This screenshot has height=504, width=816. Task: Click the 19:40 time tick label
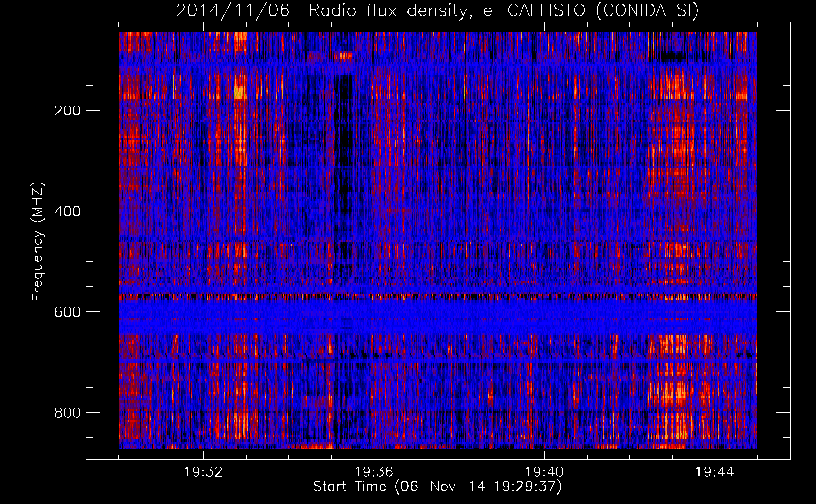point(544,472)
